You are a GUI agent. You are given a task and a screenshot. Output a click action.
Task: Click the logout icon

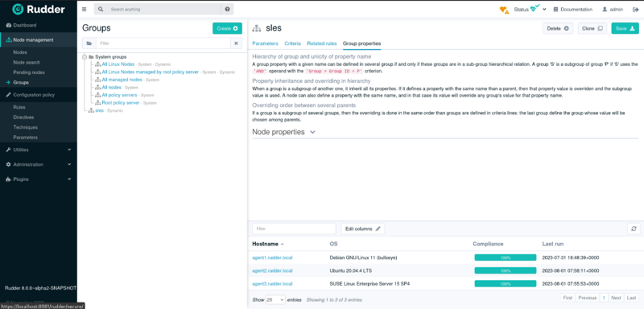pyautogui.click(x=636, y=10)
